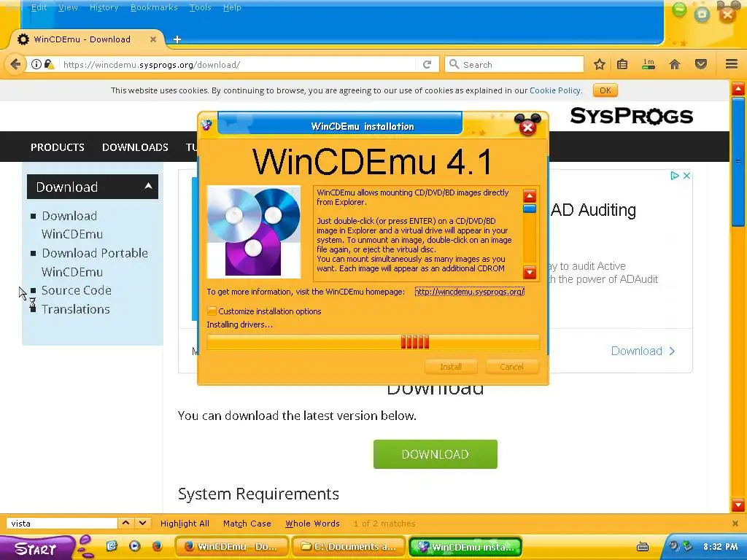Click the Install button in installer

(x=451, y=367)
